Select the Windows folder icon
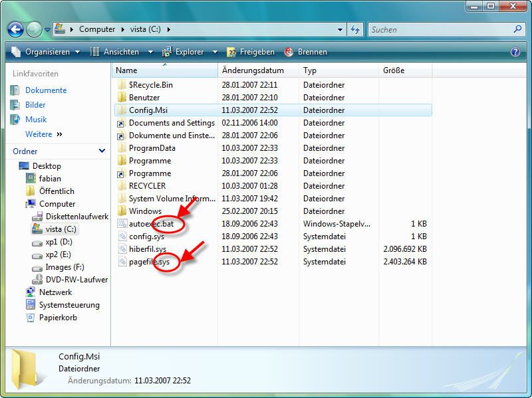This screenshot has width=532, height=398. 122,211
